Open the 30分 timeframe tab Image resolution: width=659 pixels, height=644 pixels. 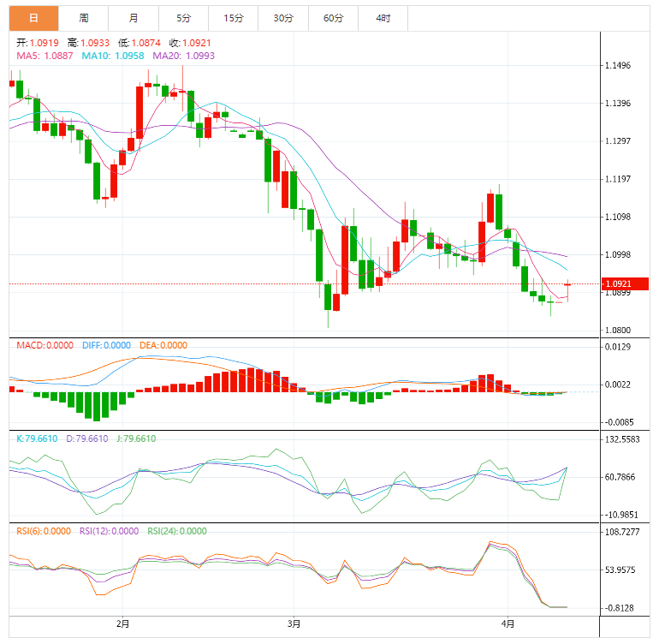pyautogui.click(x=283, y=19)
